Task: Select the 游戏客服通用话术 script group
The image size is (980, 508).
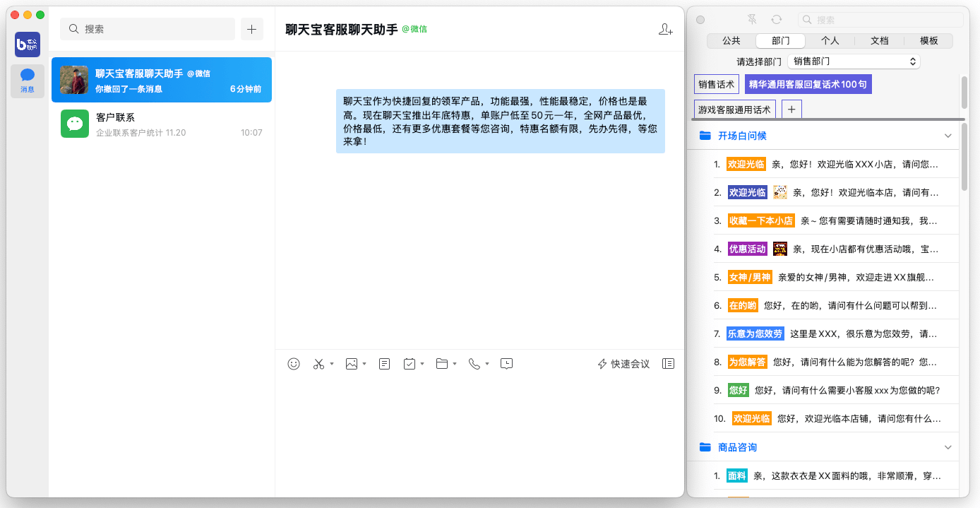Action: [734, 110]
